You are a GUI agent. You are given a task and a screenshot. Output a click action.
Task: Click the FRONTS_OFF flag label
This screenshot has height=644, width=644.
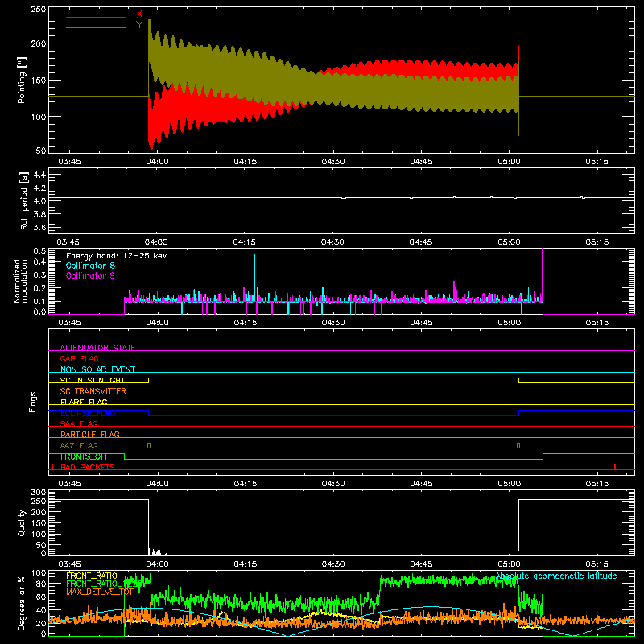pyautogui.click(x=85, y=456)
